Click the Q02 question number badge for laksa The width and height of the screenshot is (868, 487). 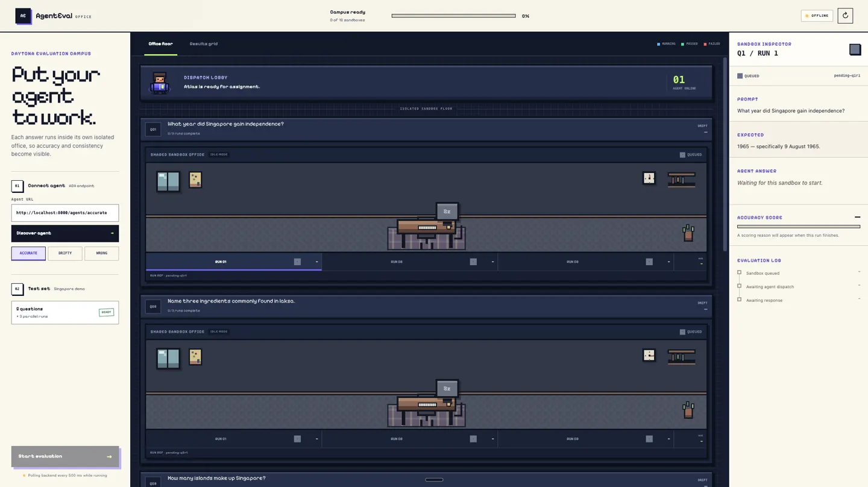coord(153,307)
